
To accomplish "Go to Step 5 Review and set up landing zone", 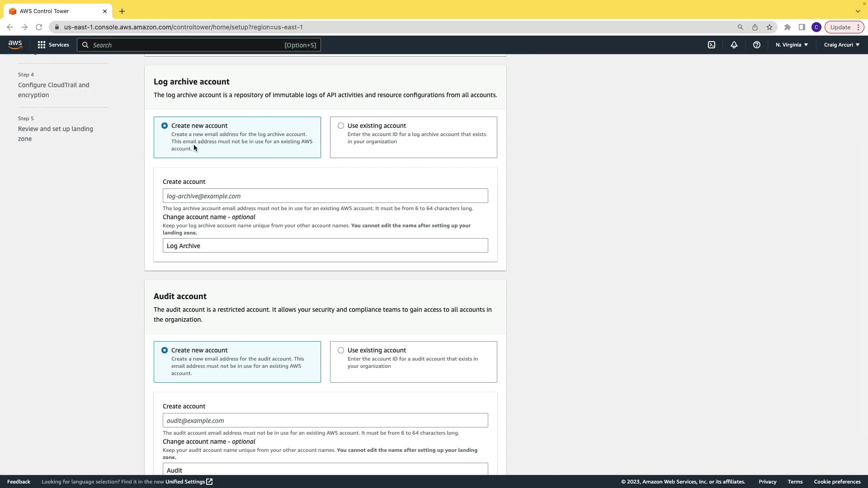I will [55, 134].
